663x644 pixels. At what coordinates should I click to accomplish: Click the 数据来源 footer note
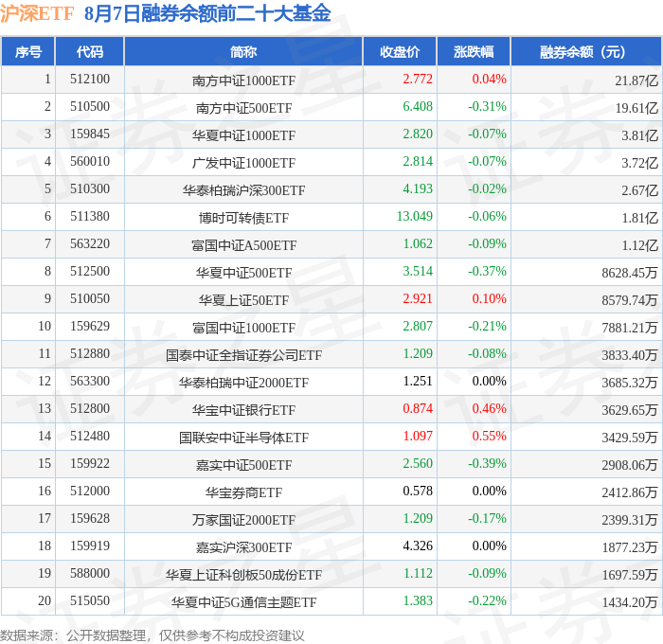(152, 635)
